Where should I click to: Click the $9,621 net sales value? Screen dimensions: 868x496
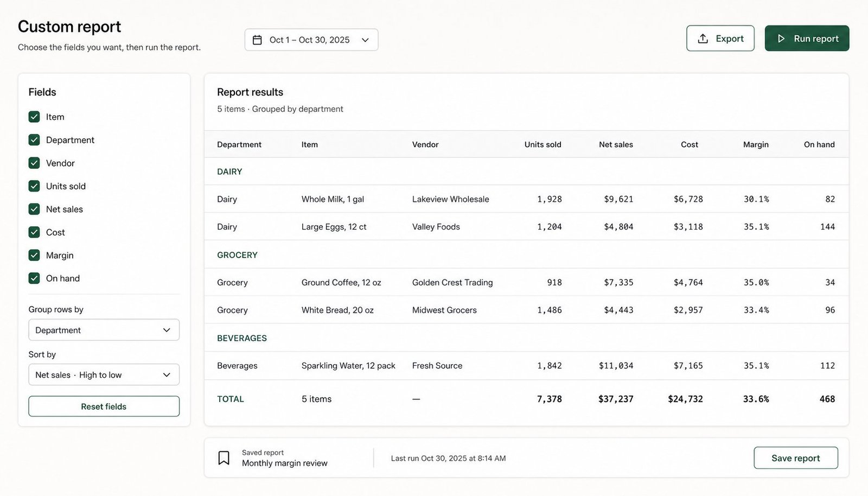click(618, 199)
